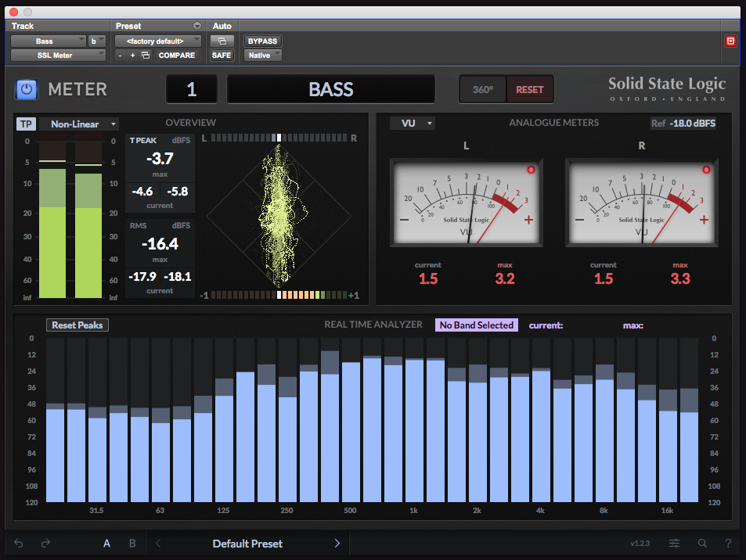Screen dimensions: 746x560
Task: Click the left VU max value 3.2
Action: (505, 278)
